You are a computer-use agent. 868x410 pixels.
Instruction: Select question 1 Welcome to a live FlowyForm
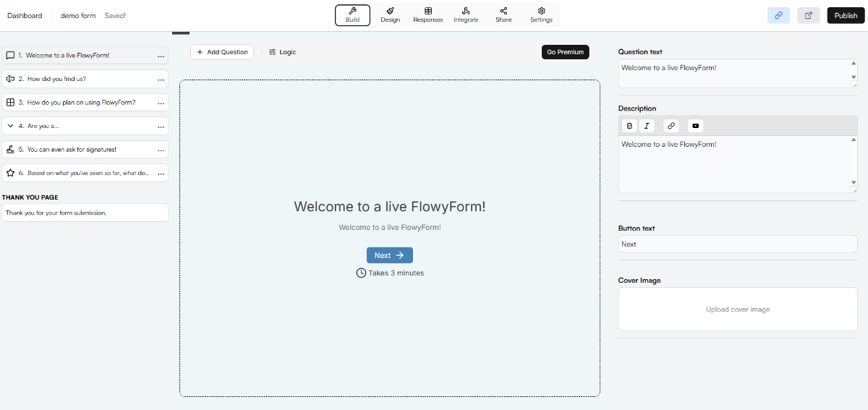point(85,55)
